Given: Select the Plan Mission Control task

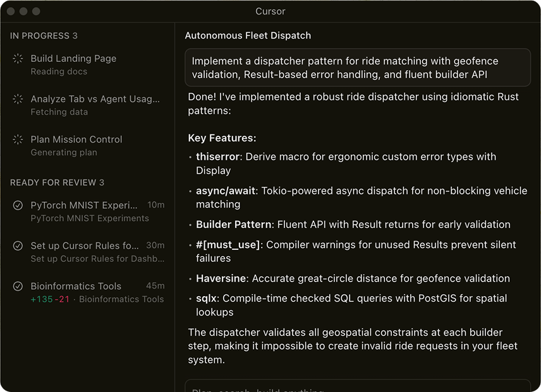Looking at the screenshot, I should 76,140.
